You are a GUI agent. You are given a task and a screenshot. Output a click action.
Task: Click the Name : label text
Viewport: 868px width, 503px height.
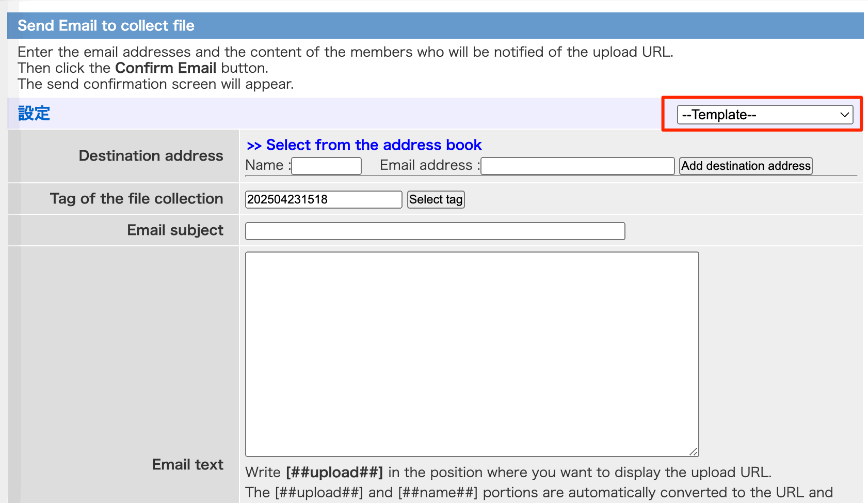[x=268, y=165]
